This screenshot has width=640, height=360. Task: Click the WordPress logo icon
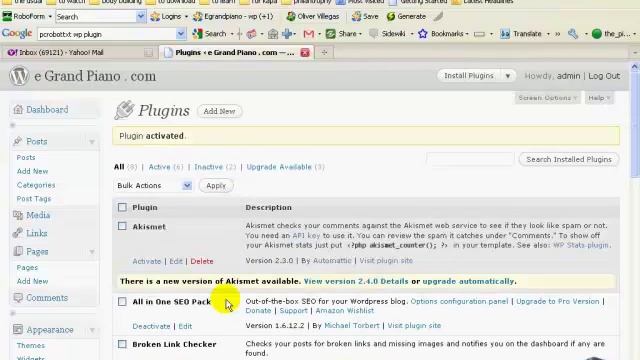[x=19, y=76]
